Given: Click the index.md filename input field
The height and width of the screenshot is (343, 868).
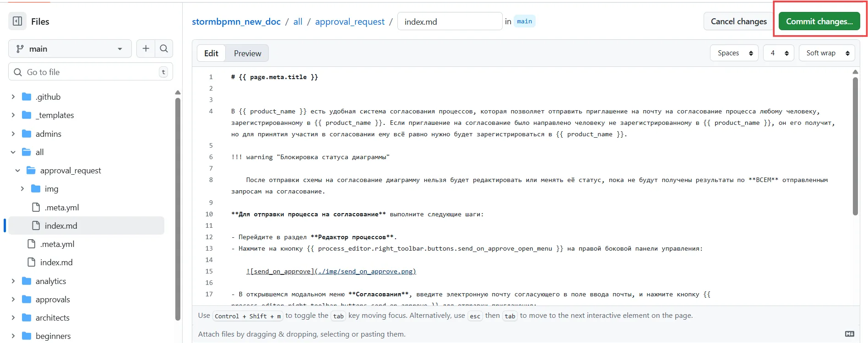Looking at the screenshot, I should point(449,21).
